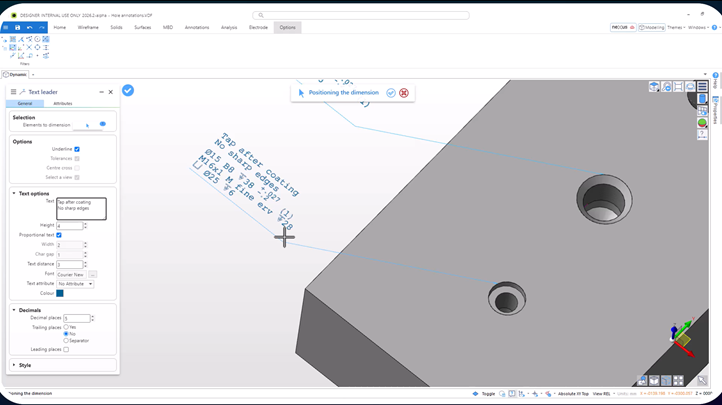Open the Surfaces ribbon tab
722x405 pixels.
pyautogui.click(x=143, y=28)
